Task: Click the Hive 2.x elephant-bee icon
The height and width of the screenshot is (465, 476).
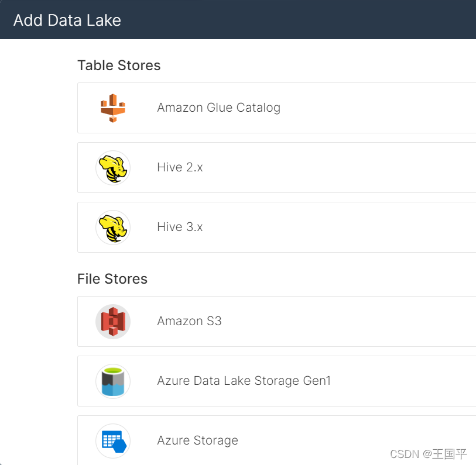Action: 113,167
